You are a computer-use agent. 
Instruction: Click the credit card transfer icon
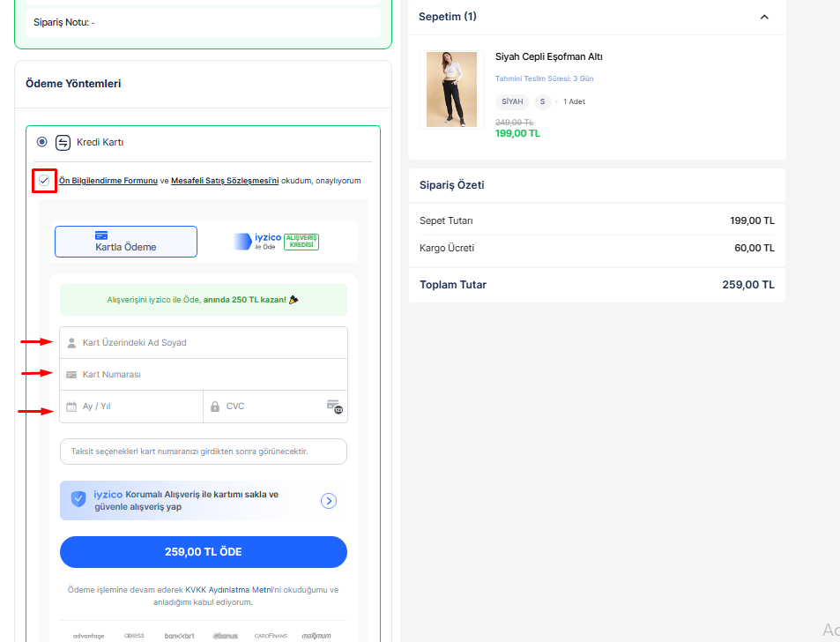[63, 142]
